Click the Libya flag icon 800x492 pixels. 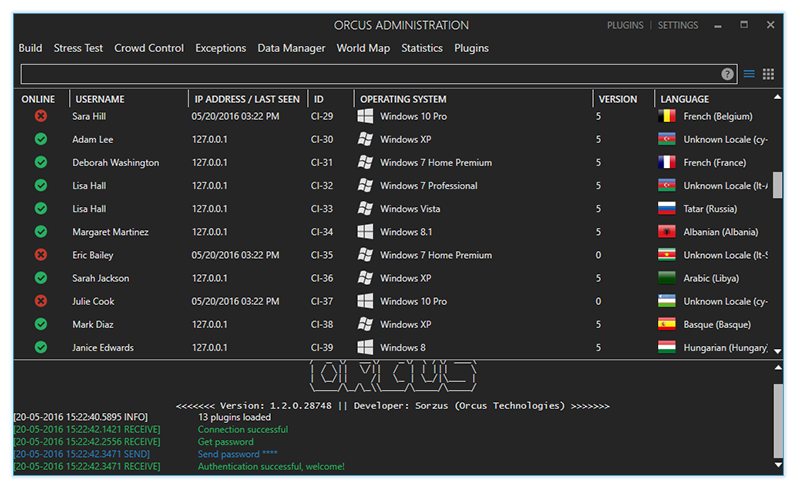[x=667, y=278]
